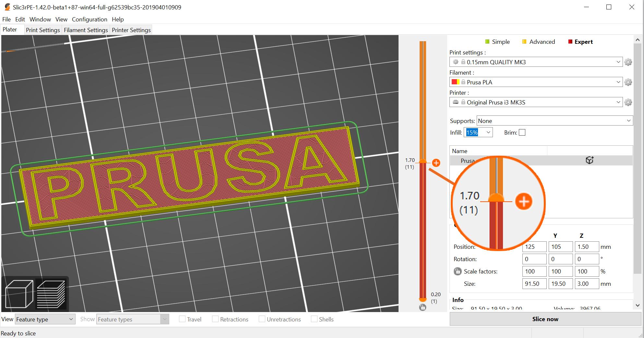The image size is (644, 338).
Task: Open the Configuration menu
Action: coord(89,19)
